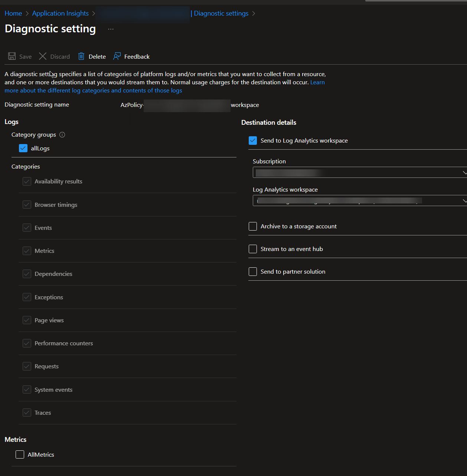Image resolution: width=467 pixels, height=476 pixels.
Task: Click the Save floppy disk icon
Action: pyautogui.click(x=12, y=56)
